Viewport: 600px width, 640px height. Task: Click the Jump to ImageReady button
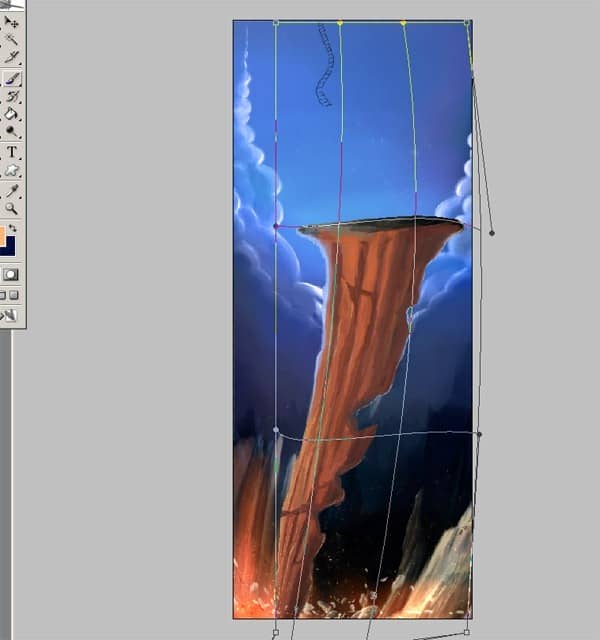[x=10, y=315]
